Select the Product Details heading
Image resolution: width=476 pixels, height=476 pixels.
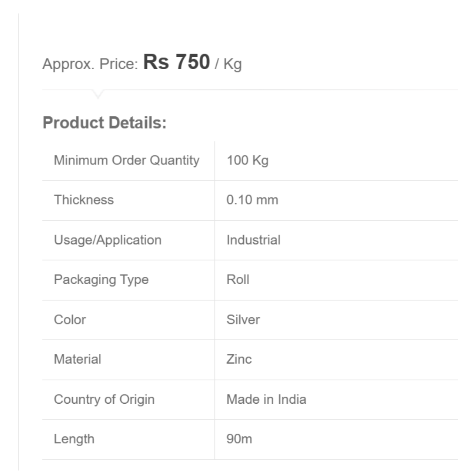pos(104,123)
